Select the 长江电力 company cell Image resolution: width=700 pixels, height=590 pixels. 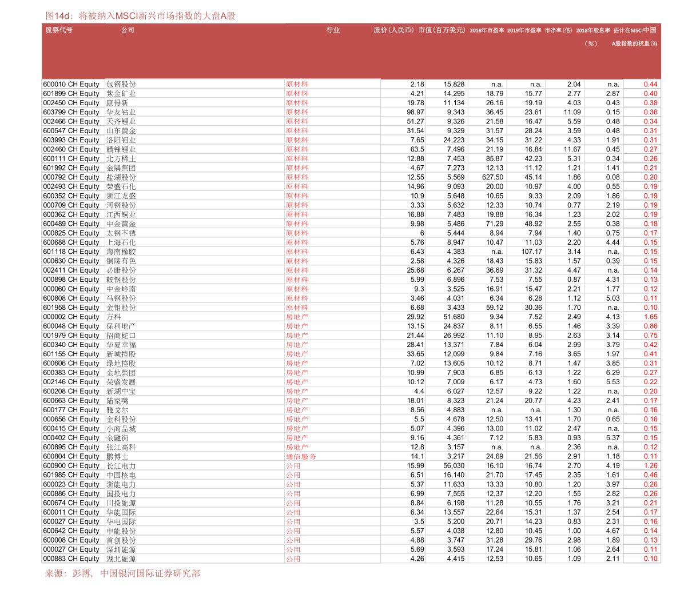tap(121, 465)
